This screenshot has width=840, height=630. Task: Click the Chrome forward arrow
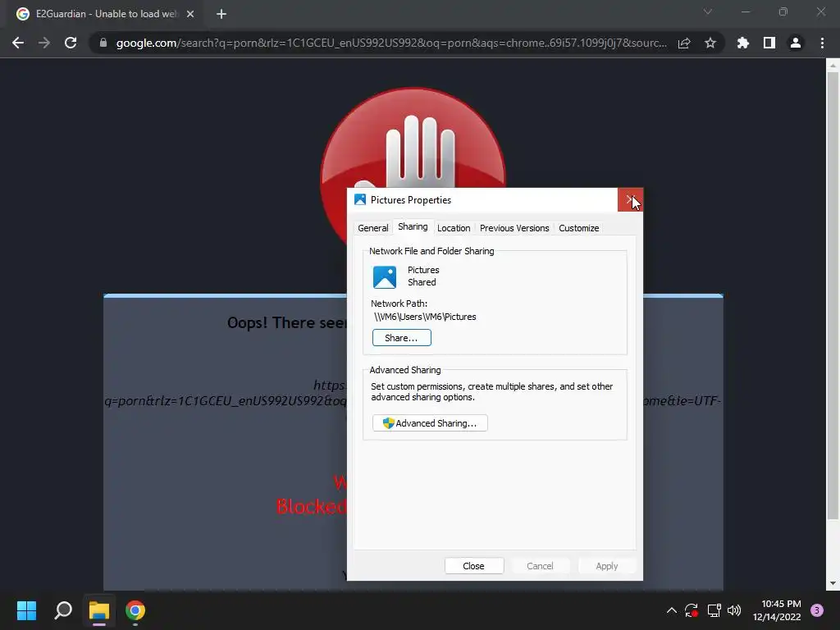pyautogui.click(x=44, y=43)
